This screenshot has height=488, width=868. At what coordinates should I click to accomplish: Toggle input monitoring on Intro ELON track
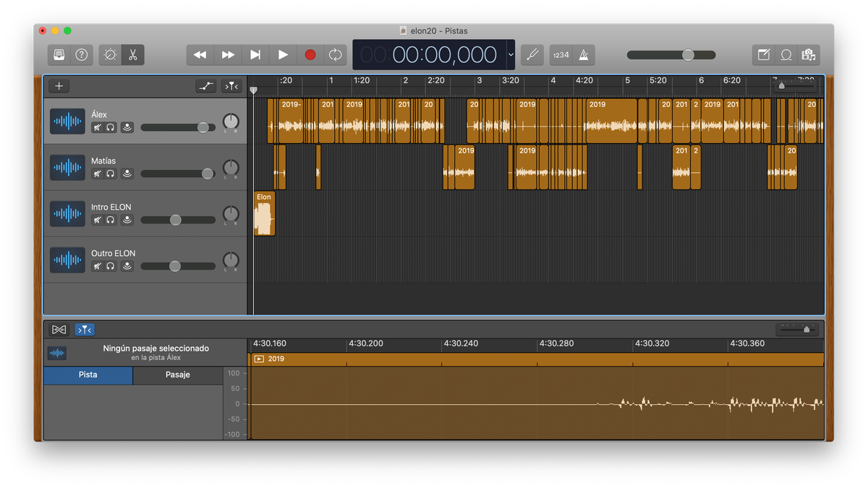(x=127, y=220)
